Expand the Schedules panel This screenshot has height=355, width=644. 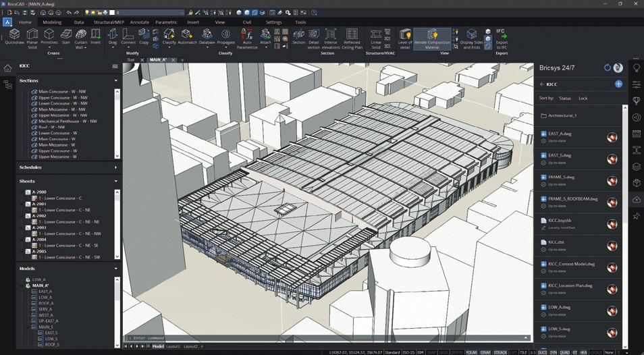tap(116, 167)
